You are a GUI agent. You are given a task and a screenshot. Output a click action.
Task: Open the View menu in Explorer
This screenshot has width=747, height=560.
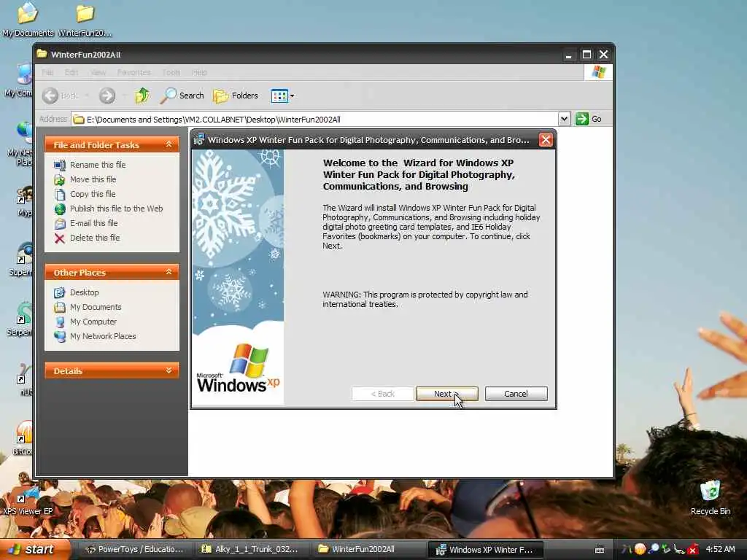point(98,72)
